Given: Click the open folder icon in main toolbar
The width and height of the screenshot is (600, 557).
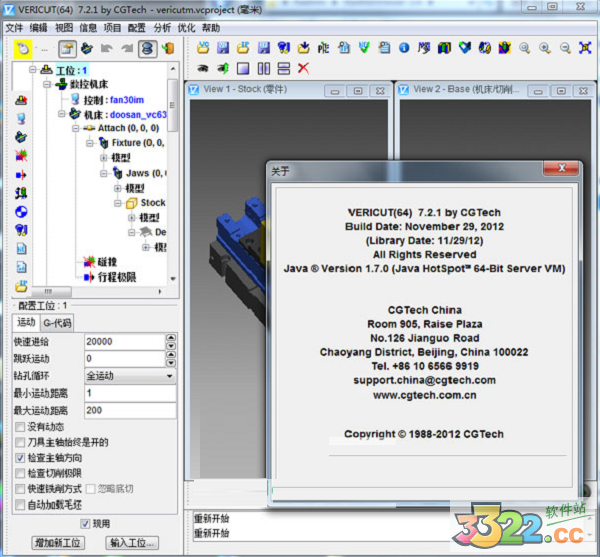Looking at the screenshot, I should [204, 47].
